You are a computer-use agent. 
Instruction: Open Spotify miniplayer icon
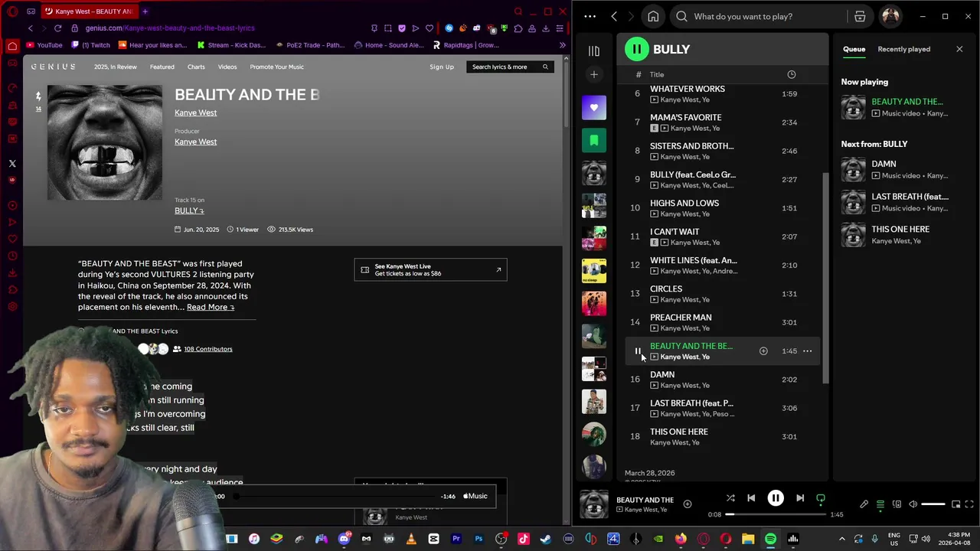click(x=955, y=504)
